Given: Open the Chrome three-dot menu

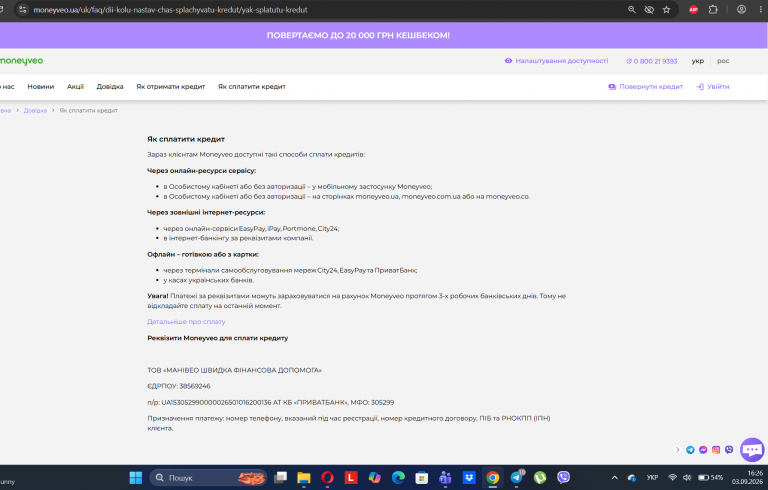Looking at the screenshot, I should pos(759,9).
